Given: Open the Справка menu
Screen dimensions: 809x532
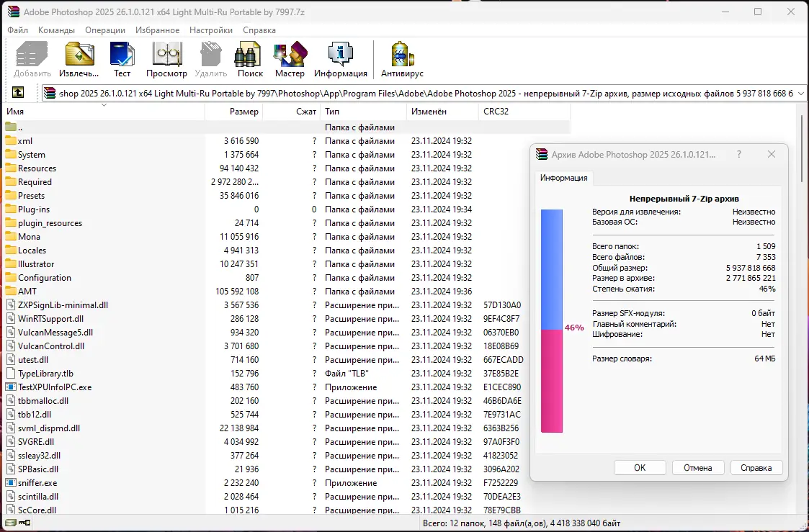Looking at the screenshot, I should click(259, 30).
